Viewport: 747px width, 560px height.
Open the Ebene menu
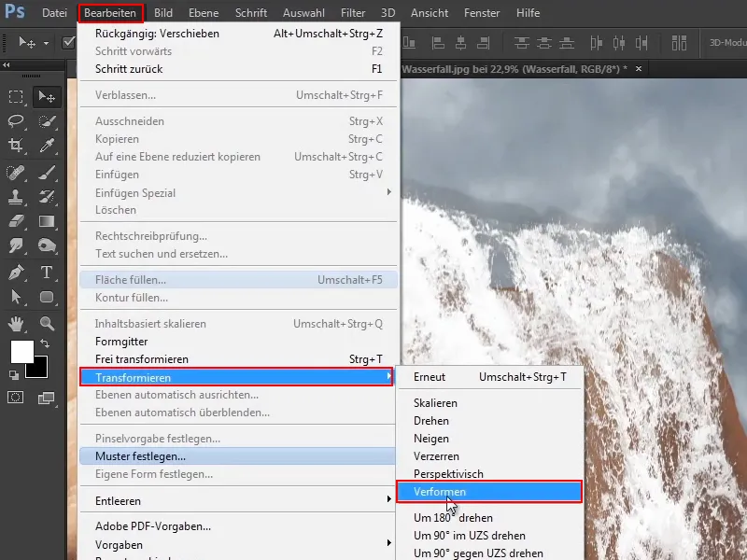click(x=204, y=13)
